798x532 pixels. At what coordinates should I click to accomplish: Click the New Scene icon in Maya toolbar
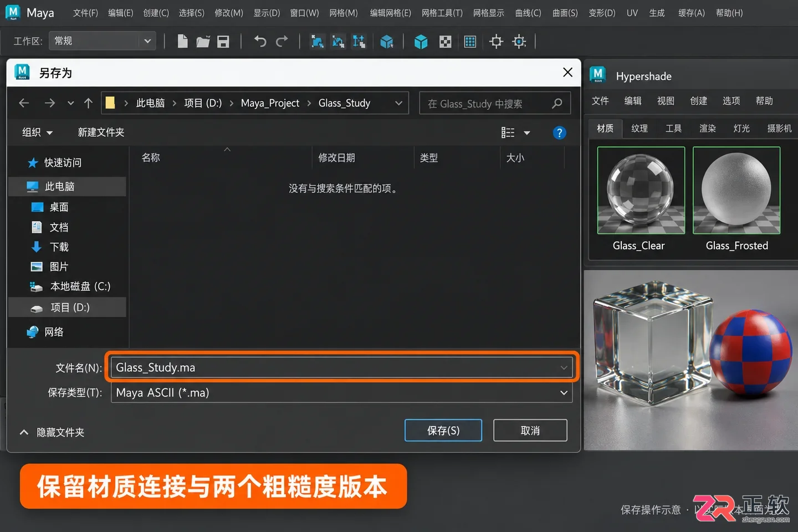182,41
